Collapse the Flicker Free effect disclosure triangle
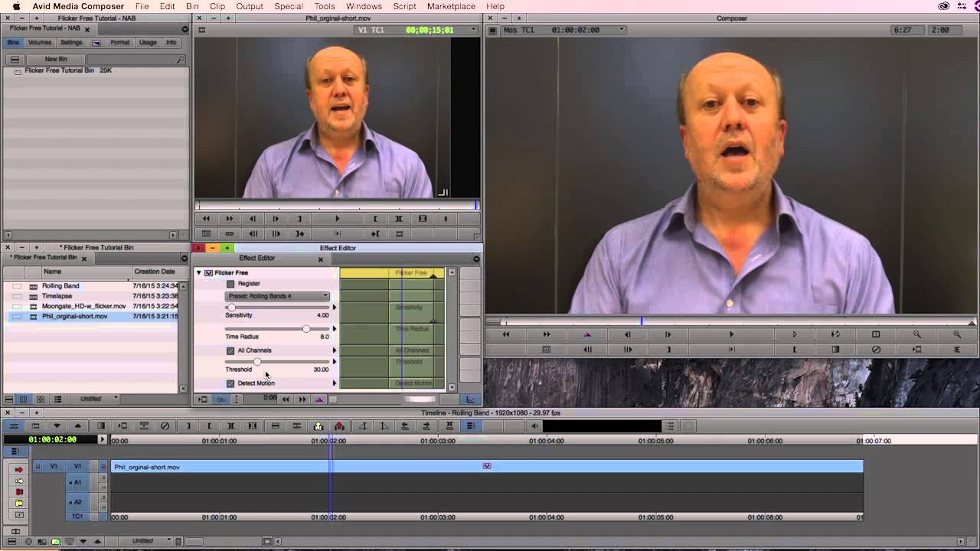 pos(199,272)
